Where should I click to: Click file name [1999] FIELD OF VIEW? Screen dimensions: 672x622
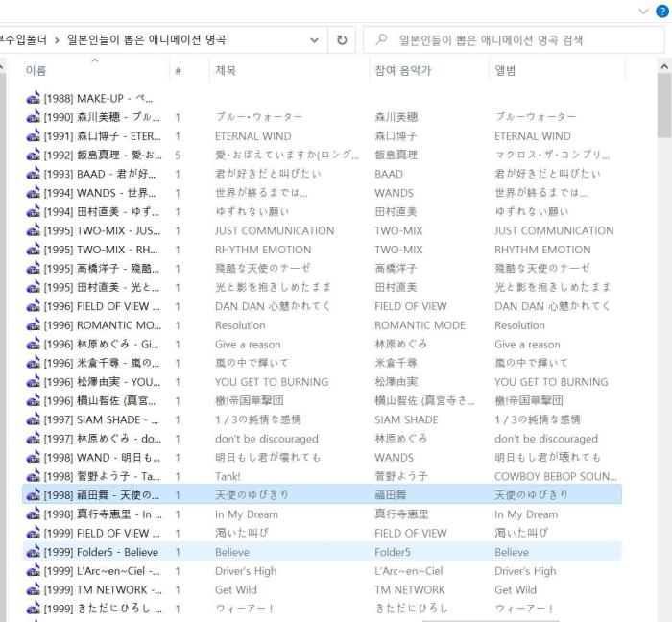point(102,533)
